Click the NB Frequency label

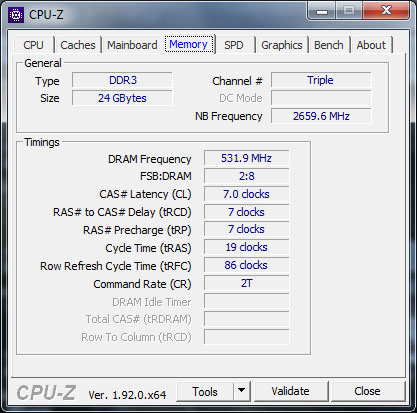click(229, 116)
